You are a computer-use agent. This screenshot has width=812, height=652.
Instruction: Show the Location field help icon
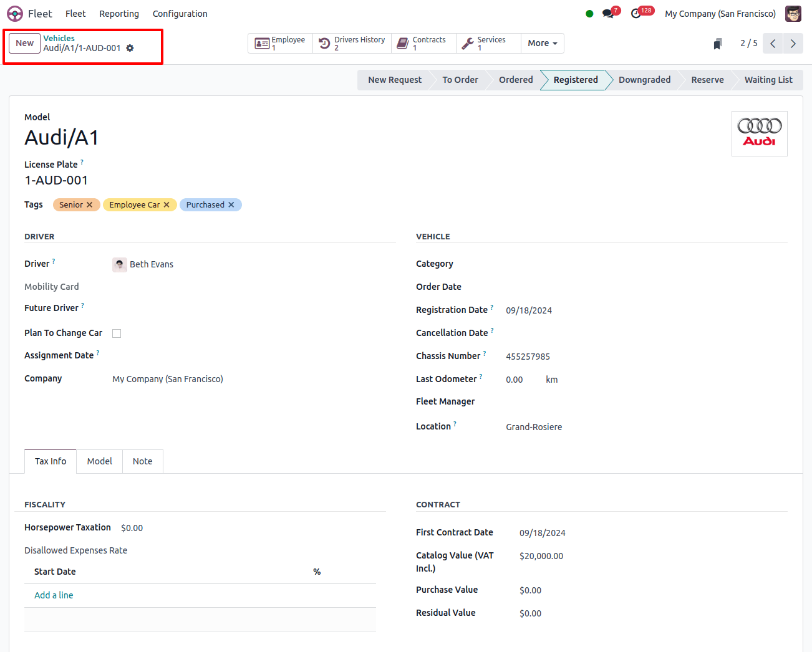[x=455, y=424]
